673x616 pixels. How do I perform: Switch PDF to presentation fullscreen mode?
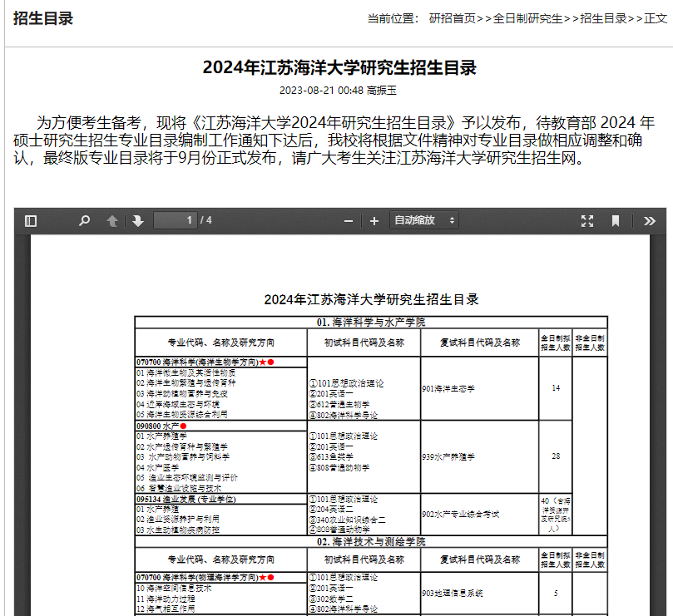point(587,221)
